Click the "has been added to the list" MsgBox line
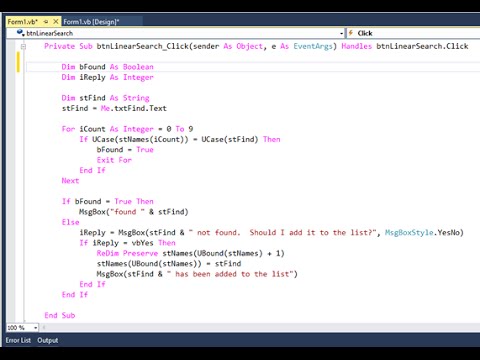 tap(197, 274)
